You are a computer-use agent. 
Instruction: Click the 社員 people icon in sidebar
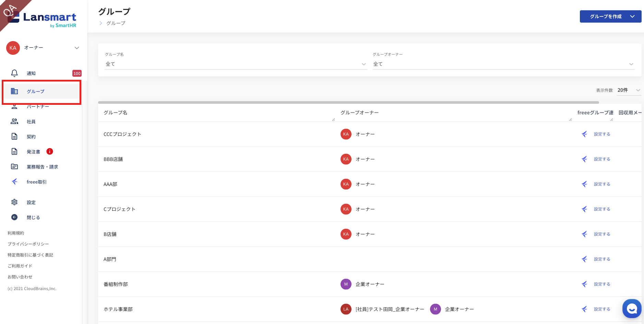14,122
